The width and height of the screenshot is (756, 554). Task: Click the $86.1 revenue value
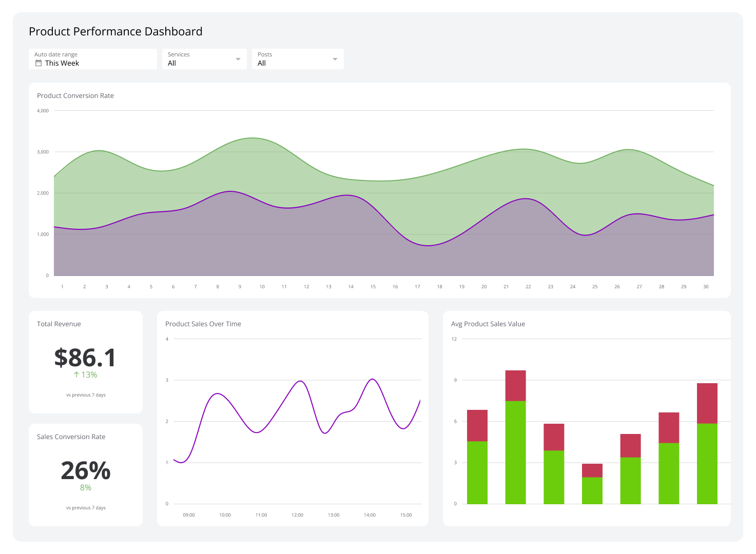(85, 358)
